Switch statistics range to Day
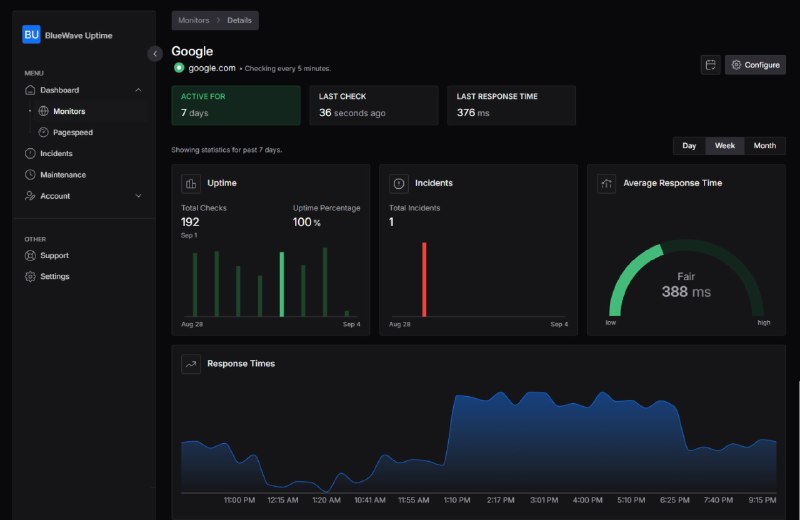The width and height of the screenshot is (800, 520). pyautogui.click(x=689, y=146)
